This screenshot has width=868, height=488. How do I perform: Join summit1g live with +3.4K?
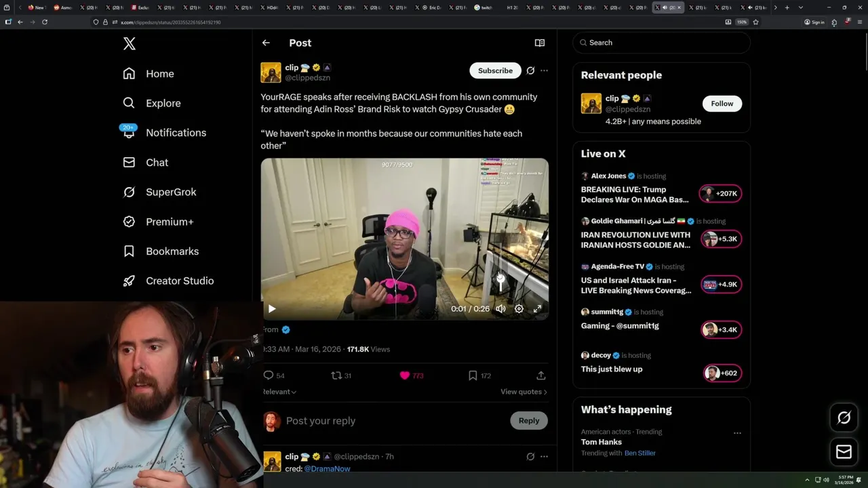click(x=721, y=330)
